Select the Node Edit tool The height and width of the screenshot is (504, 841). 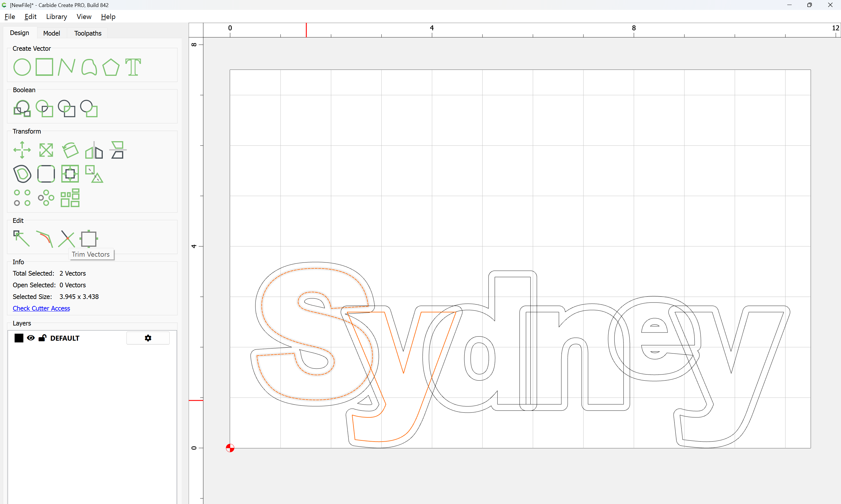click(21, 239)
